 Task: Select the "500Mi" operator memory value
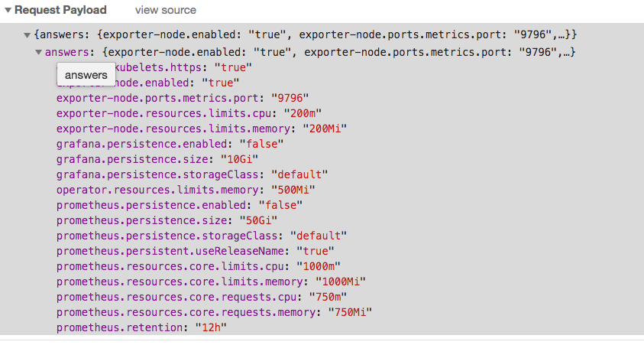click(x=293, y=190)
